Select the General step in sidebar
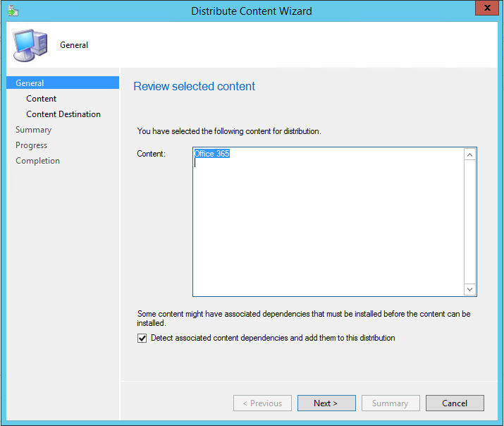 pos(63,83)
